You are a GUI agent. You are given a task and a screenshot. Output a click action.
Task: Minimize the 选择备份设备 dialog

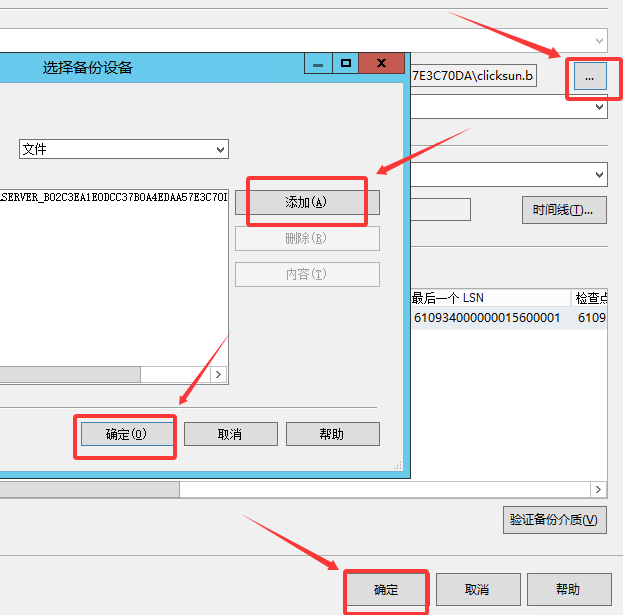coord(318,65)
